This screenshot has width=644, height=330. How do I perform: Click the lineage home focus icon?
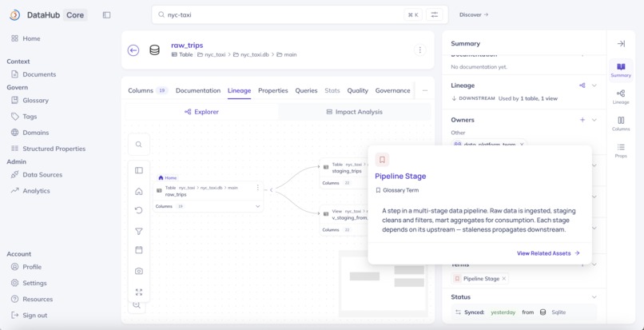[x=139, y=191]
